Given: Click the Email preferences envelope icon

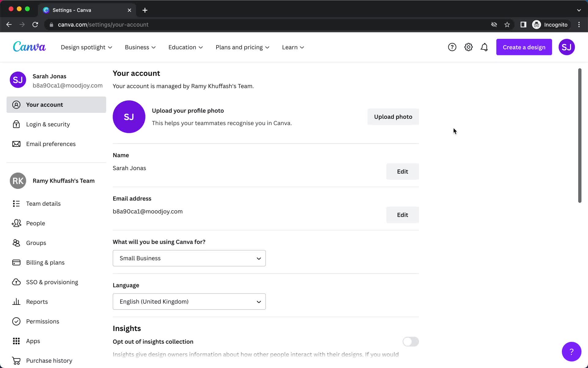Looking at the screenshot, I should pyautogui.click(x=16, y=144).
